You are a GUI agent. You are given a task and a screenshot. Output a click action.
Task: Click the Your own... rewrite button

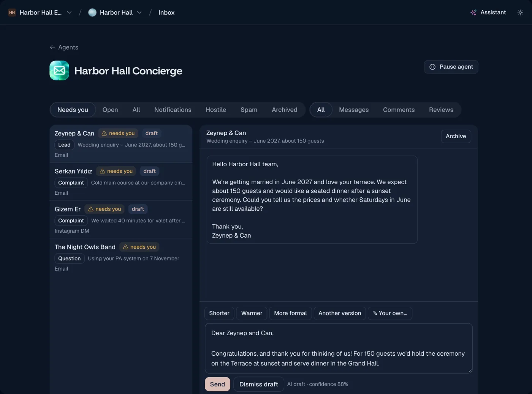390,313
